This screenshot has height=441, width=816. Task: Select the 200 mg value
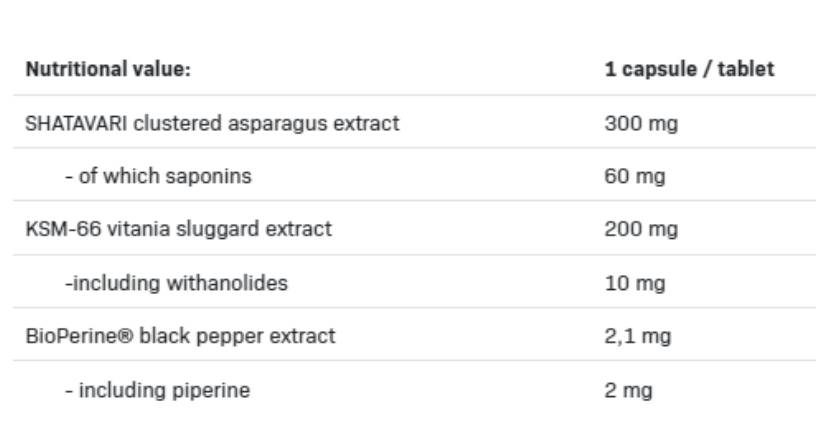pyautogui.click(x=641, y=229)
